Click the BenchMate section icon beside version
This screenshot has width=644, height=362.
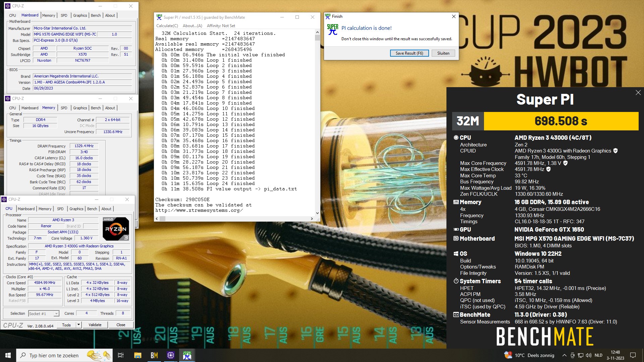pyautogui.click(x=456, y=315)
